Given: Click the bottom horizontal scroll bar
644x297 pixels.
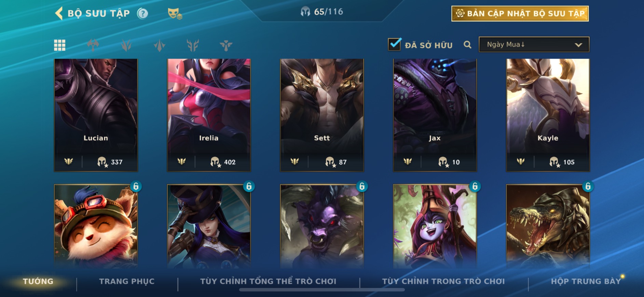Looking at the screenshot, I should [322, 290].
